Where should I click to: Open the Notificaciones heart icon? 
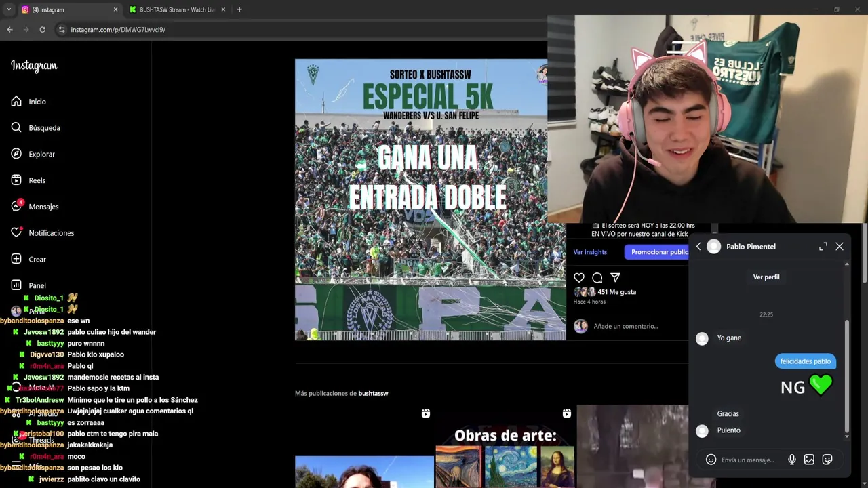coord(16,232)
